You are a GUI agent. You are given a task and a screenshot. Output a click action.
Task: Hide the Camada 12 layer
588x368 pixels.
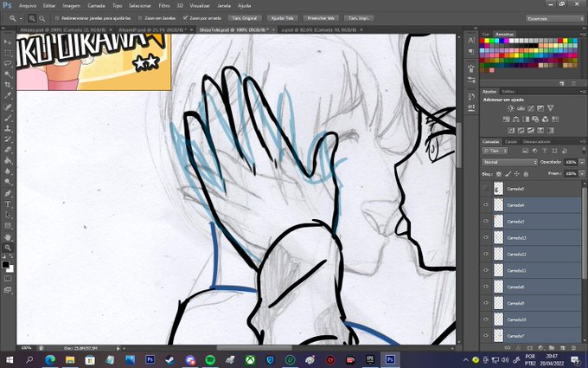(x=486, y=254)
